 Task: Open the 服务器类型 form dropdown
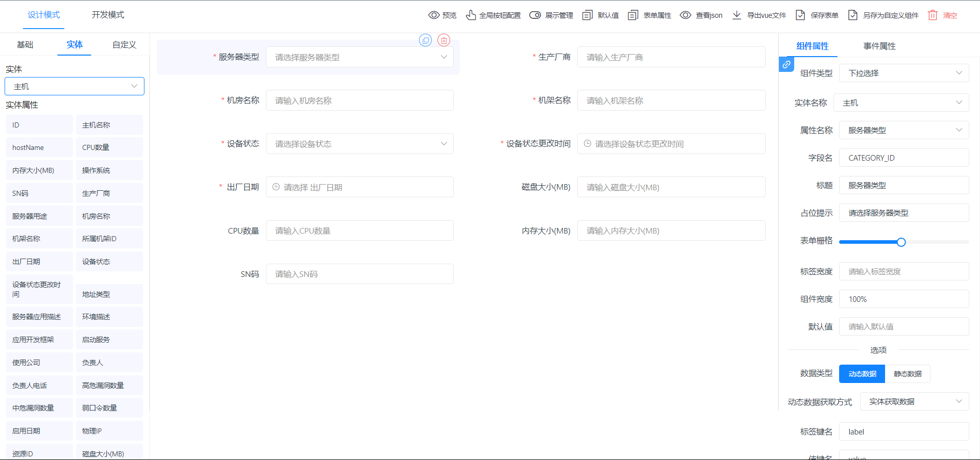(360, 57)
